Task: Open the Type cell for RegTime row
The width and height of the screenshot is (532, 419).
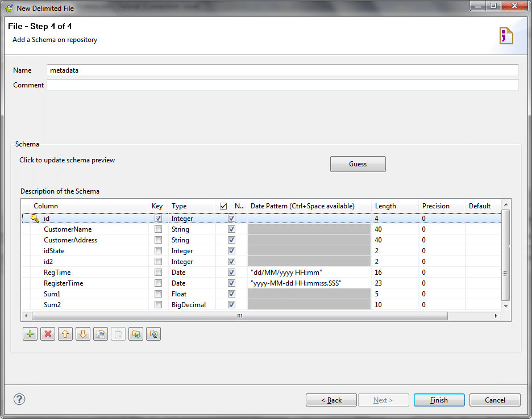Action: coord(191,273)
